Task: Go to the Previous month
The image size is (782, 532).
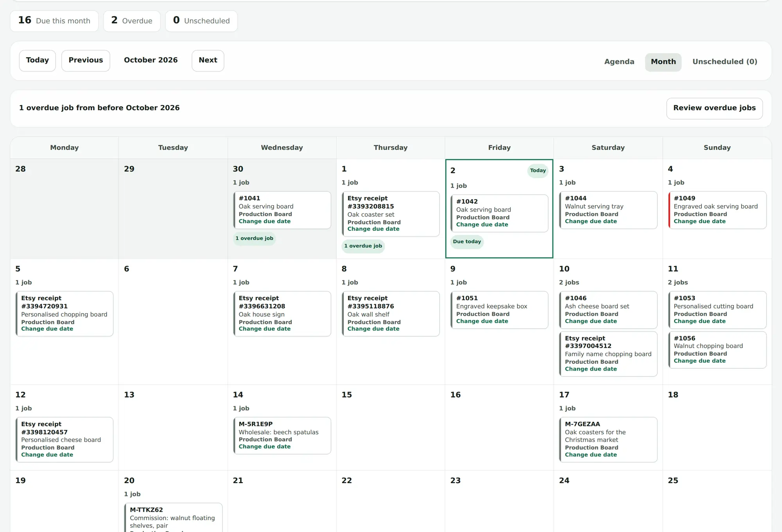Action: click(86, 61)
